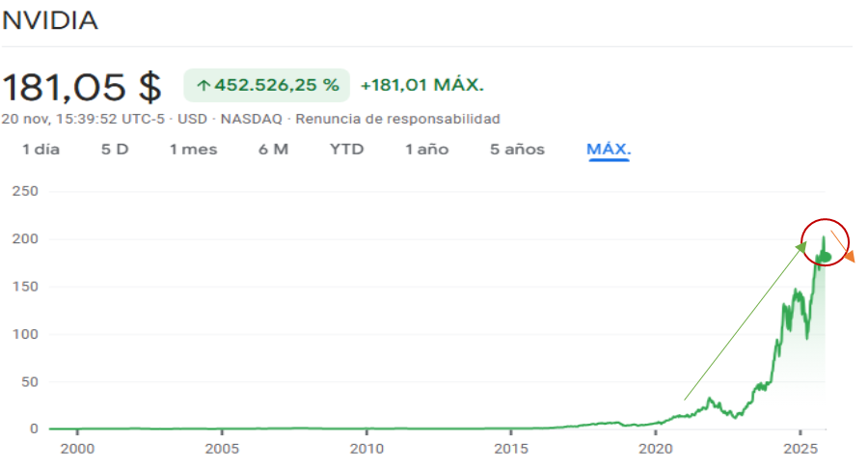Screen dimensions: 868x470
Task: Open the YTD chart range
Action: coord(346,150)
